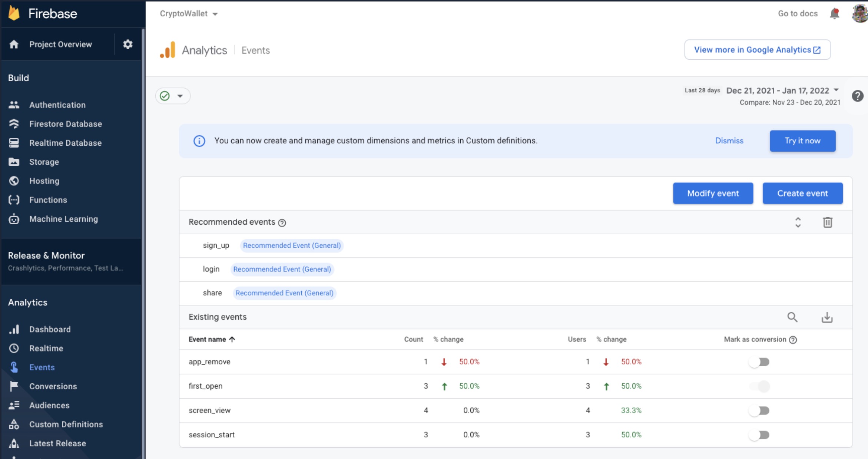Click the help question mark icon
This screenshot has height=459, width=868.
pyautogui.click(x=857, y=96)
